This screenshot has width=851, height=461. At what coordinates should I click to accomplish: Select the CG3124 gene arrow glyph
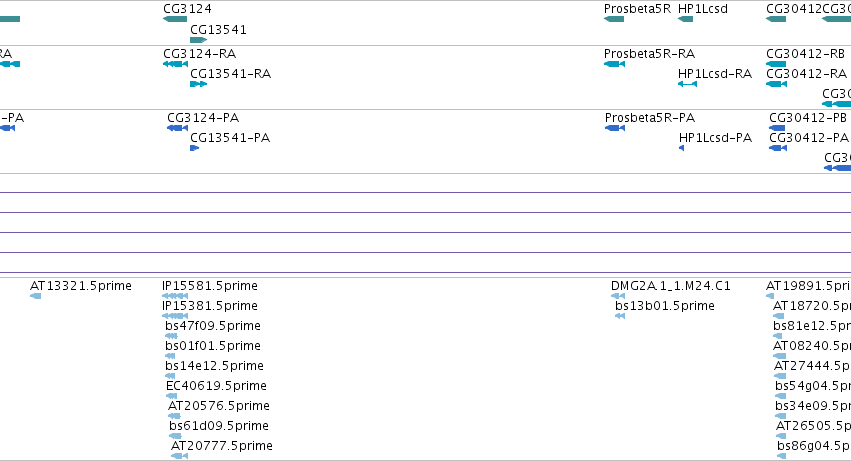coord(175,19)
